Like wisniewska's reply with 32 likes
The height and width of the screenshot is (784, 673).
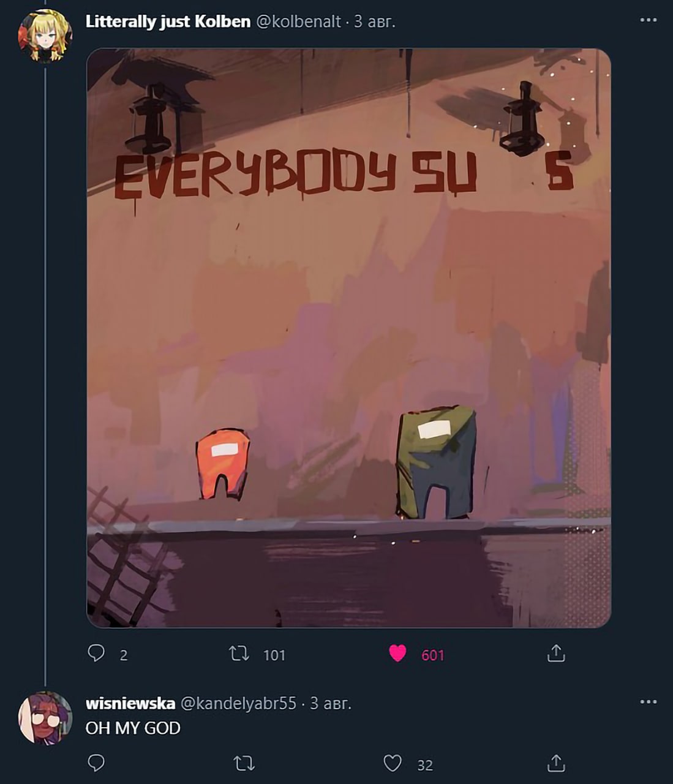[x=393, y=764]
